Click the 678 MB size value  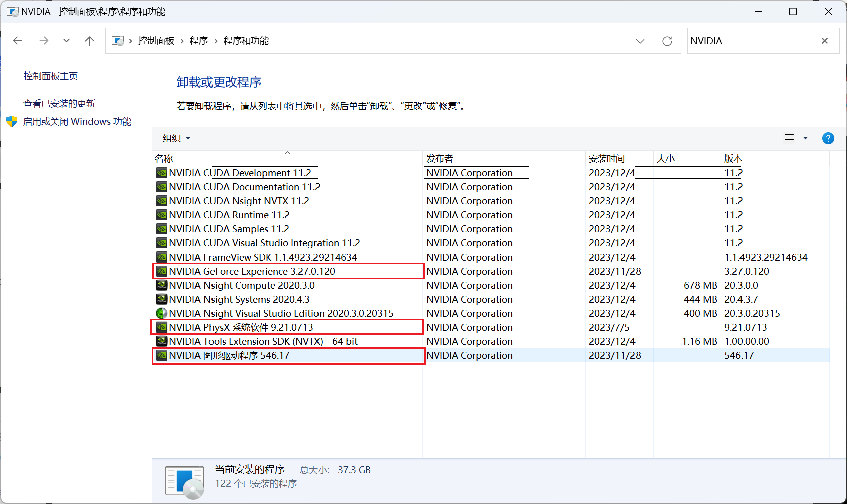[x=700, y=286]
